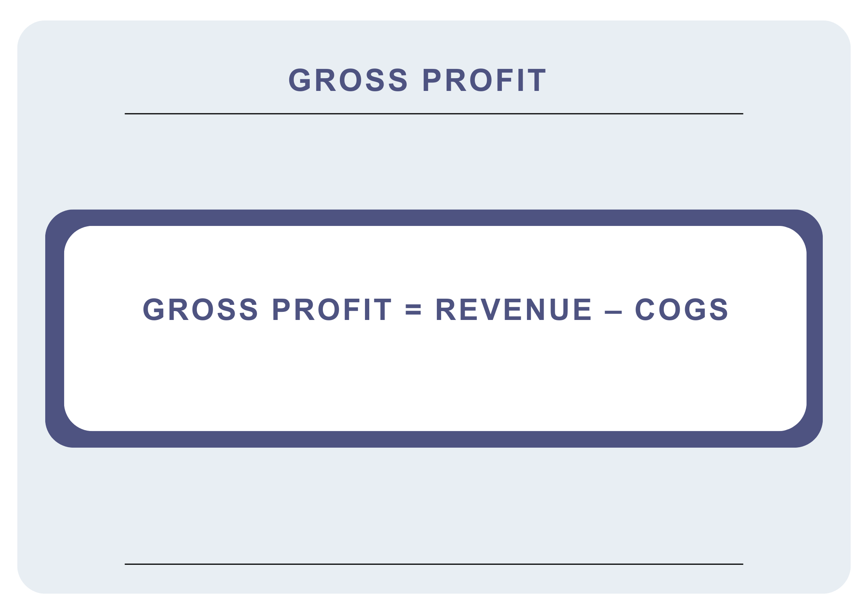Select the word GROSS in the formula
The width and height of the screenshot is (868, 614).
coord(200,310)
